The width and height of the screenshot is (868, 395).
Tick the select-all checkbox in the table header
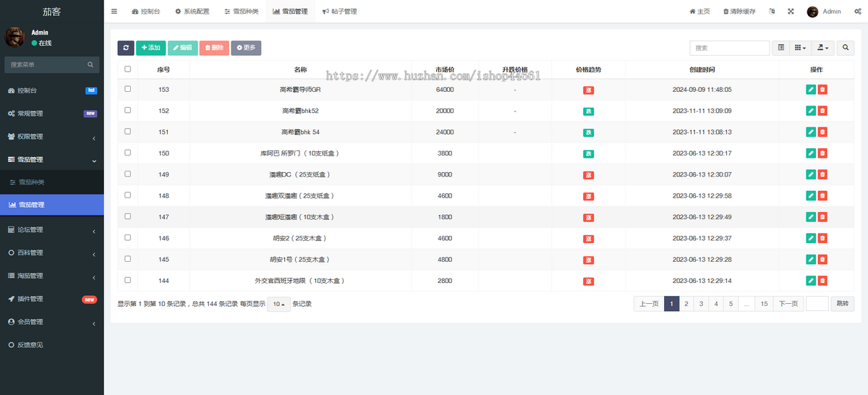tap(128, 69)
